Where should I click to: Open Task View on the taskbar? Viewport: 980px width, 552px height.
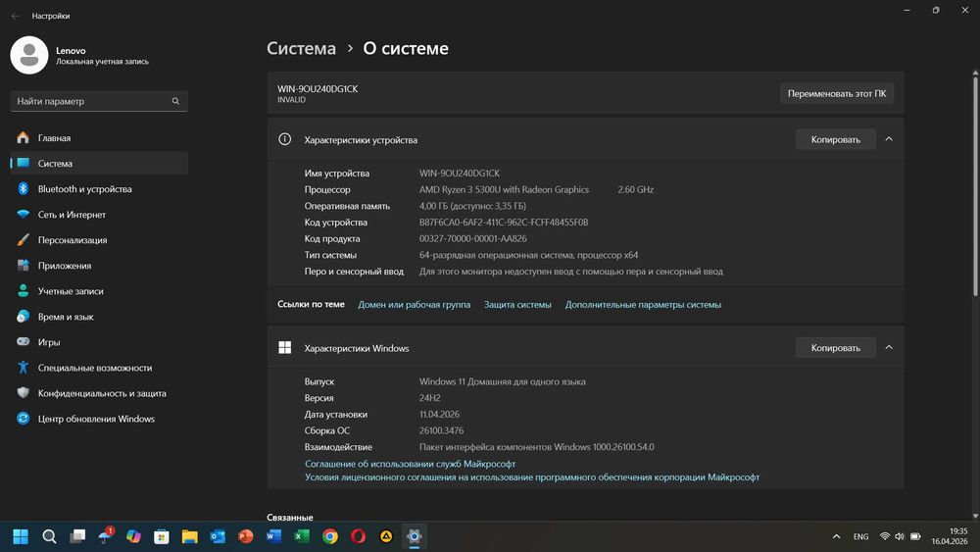(x=77, y=536)
